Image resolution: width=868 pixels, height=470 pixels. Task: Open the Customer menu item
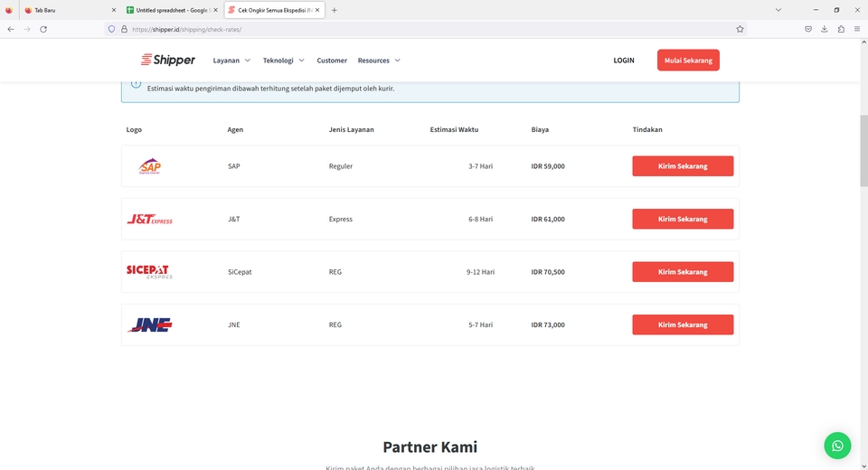[x=332, y=61]
